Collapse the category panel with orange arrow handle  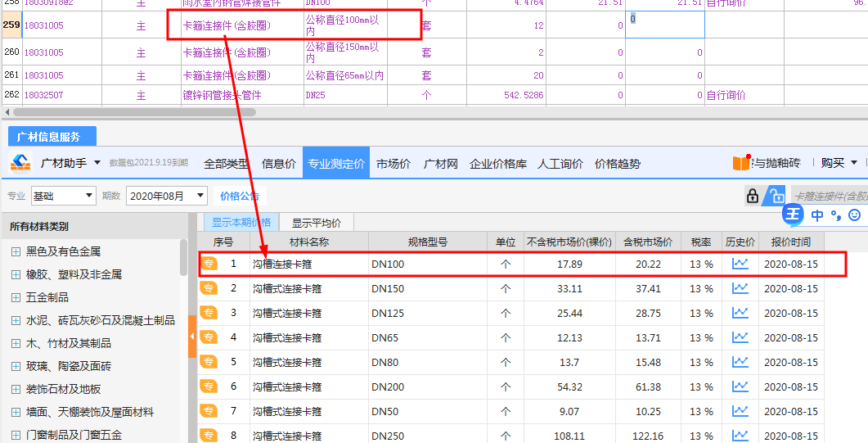click(x=192, y=336)
